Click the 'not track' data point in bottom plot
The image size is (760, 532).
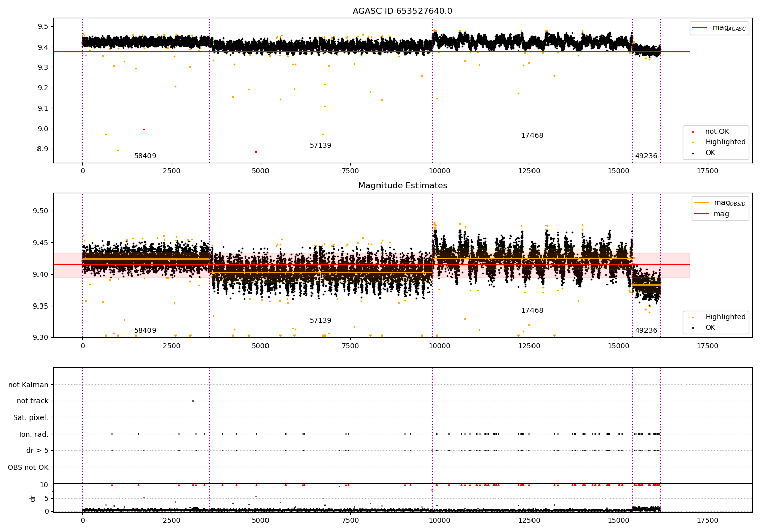(x=193, y=401)
